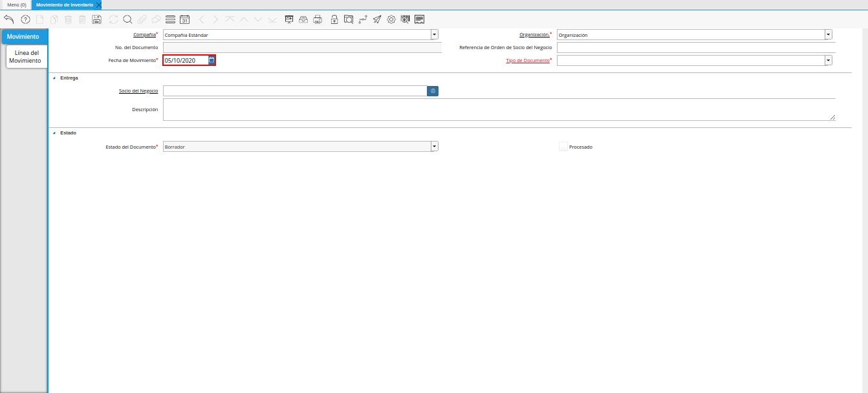
Task: Click the Descripción text area
Action: (499, 110)
